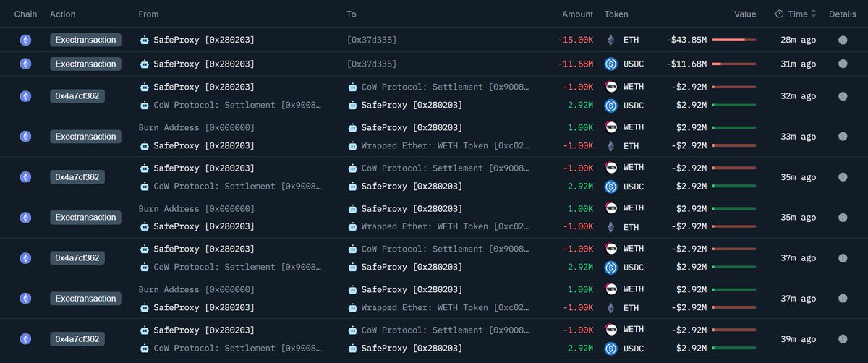Open details info icon for the 33m ago row
The image size is (868, 363).
[843, 137]
